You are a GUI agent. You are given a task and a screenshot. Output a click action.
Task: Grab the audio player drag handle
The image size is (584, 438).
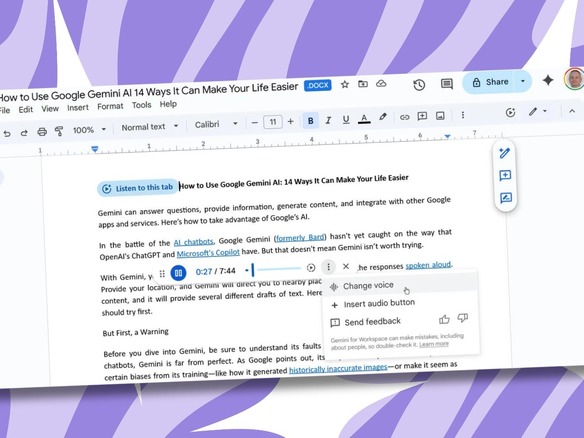162,274
